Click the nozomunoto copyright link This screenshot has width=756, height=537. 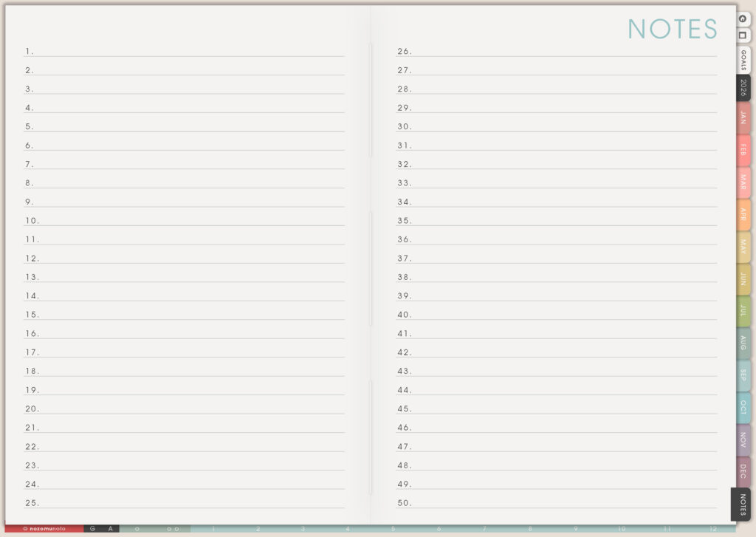[x=44, y=529]
